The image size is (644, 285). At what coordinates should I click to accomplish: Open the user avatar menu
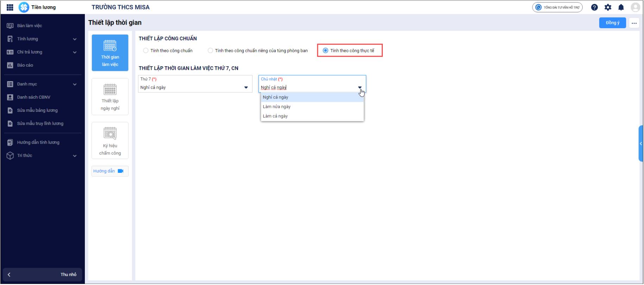(x=635, y=7)
